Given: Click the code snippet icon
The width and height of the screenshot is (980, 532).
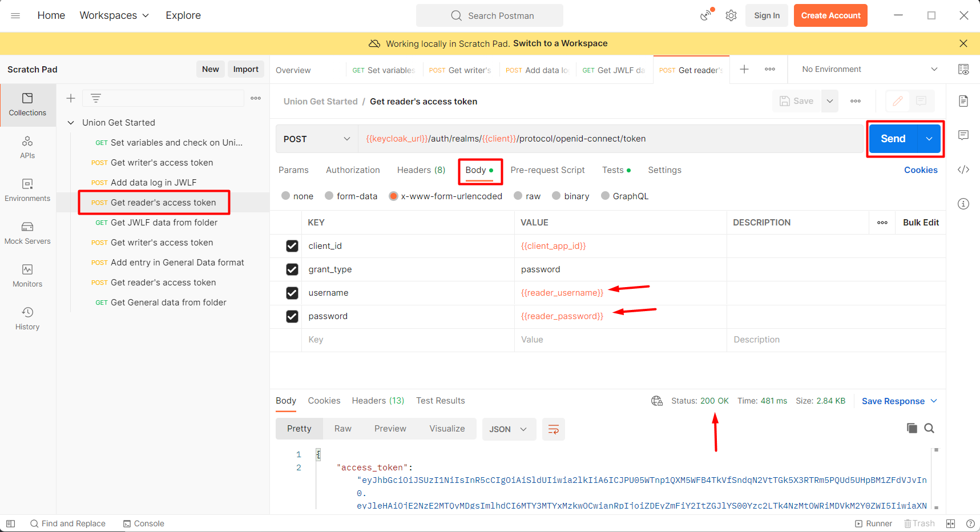Looking at the screenshot, I should click(x=963, y=170).
